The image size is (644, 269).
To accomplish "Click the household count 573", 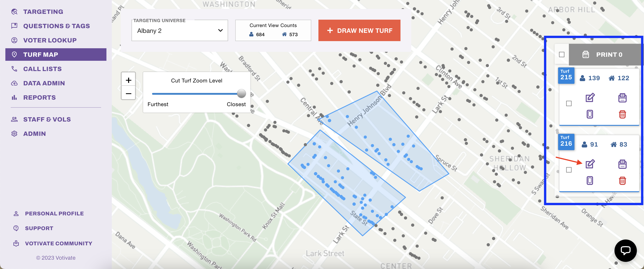I will point(293,34).
